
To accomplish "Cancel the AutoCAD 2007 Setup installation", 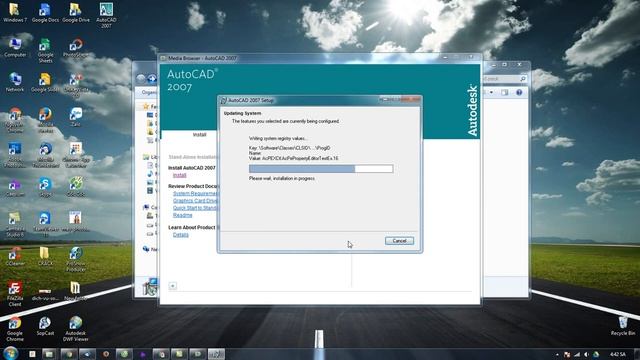I will click(x=399, y=241).
